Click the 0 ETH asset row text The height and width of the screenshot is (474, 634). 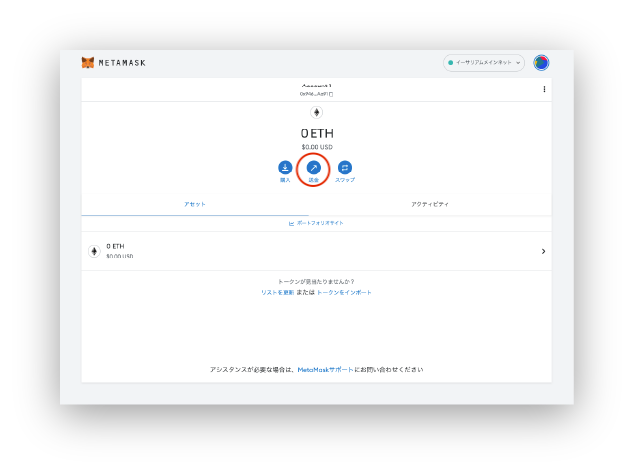115,246
